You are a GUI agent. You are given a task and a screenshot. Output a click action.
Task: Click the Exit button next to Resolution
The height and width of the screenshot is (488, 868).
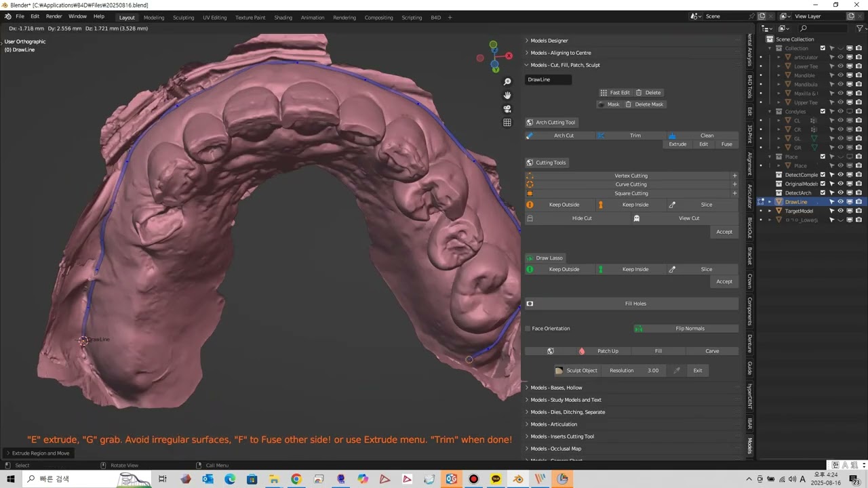(697, 371)
